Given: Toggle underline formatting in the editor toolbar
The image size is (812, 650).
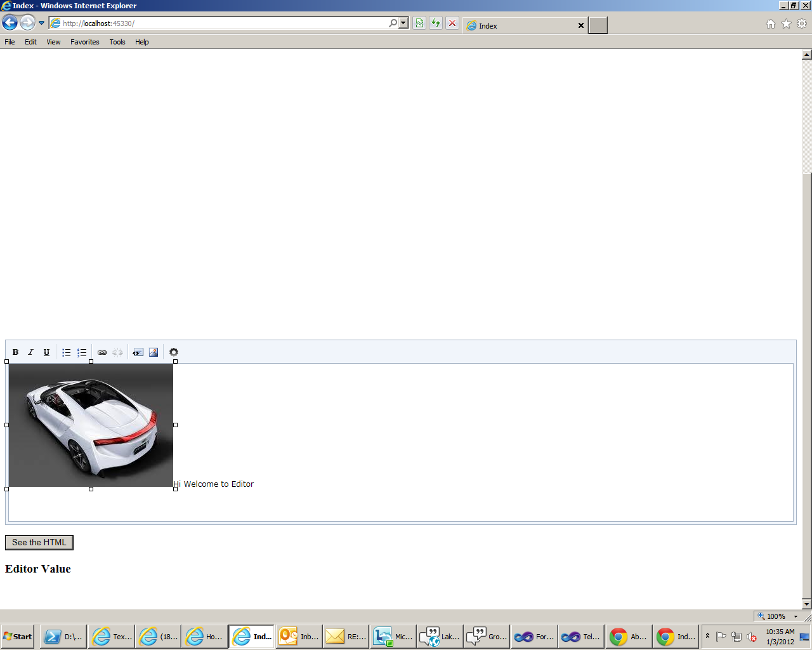Looking at the screenshot, I should [x=46, y=352].
